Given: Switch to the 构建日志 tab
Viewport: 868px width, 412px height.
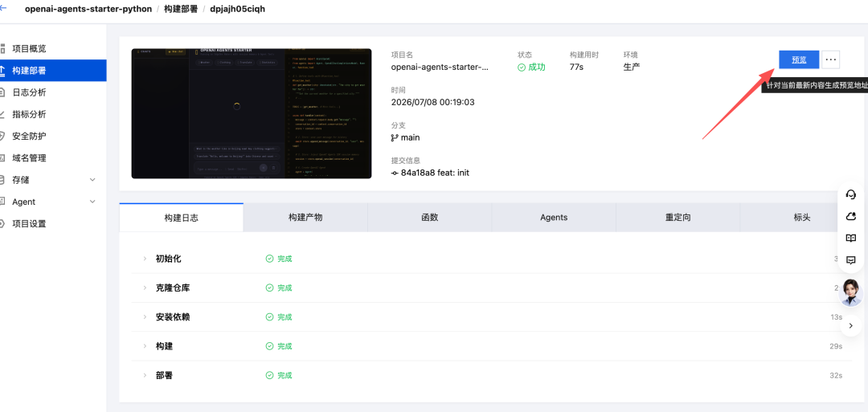Looking at the screenshot, I should click(x=181, y=218).
